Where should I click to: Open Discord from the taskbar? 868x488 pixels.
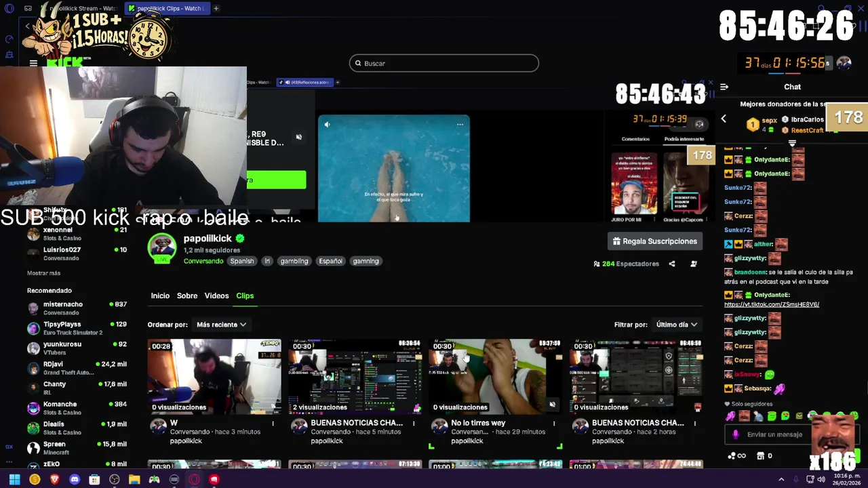pyautogui.click(x=75, y=479)
